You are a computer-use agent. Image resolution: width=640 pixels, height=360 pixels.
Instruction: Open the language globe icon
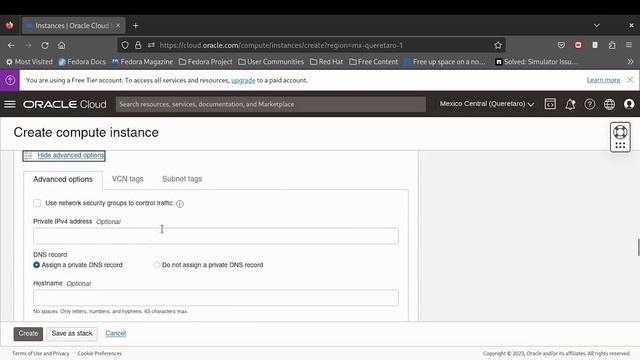coord(609,104)
